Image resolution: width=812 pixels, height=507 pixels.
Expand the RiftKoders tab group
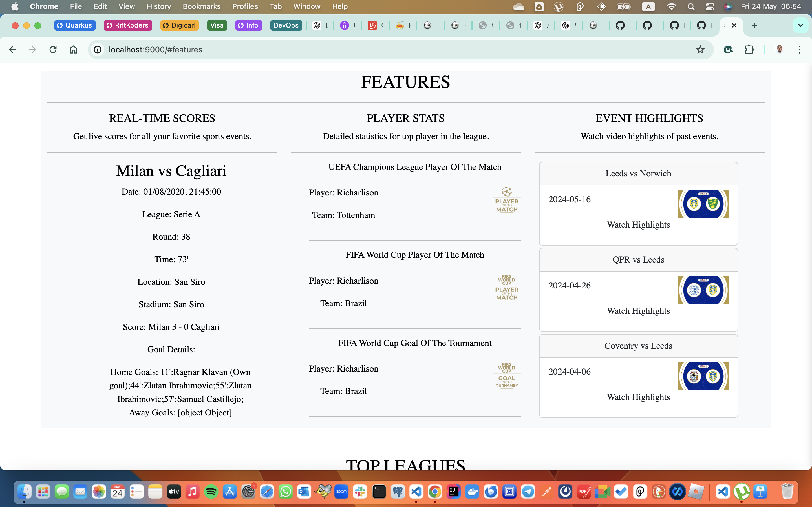pos(128,25)
